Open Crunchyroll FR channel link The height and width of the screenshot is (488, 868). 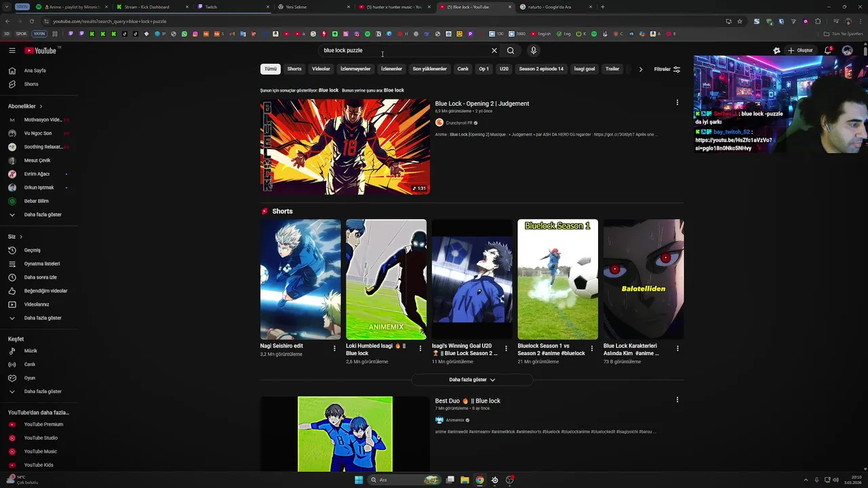click(x=459, y=123)
